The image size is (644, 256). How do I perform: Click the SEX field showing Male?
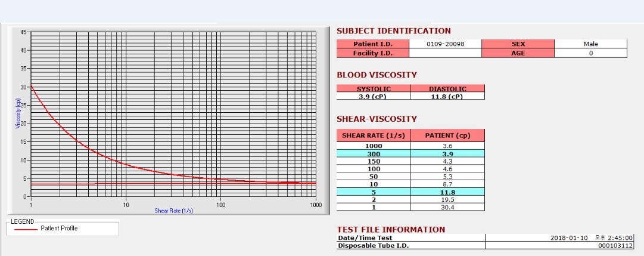pyautogui.click(x=590, y=44)
